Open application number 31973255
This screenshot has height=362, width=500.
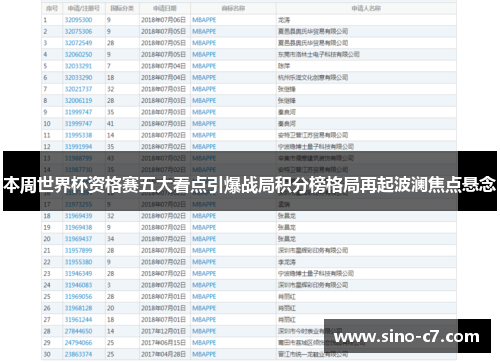click(x=78, y=204)
